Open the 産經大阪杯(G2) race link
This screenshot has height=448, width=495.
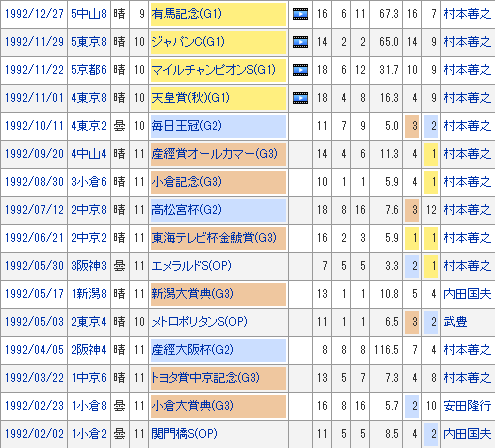coord(192,350)
